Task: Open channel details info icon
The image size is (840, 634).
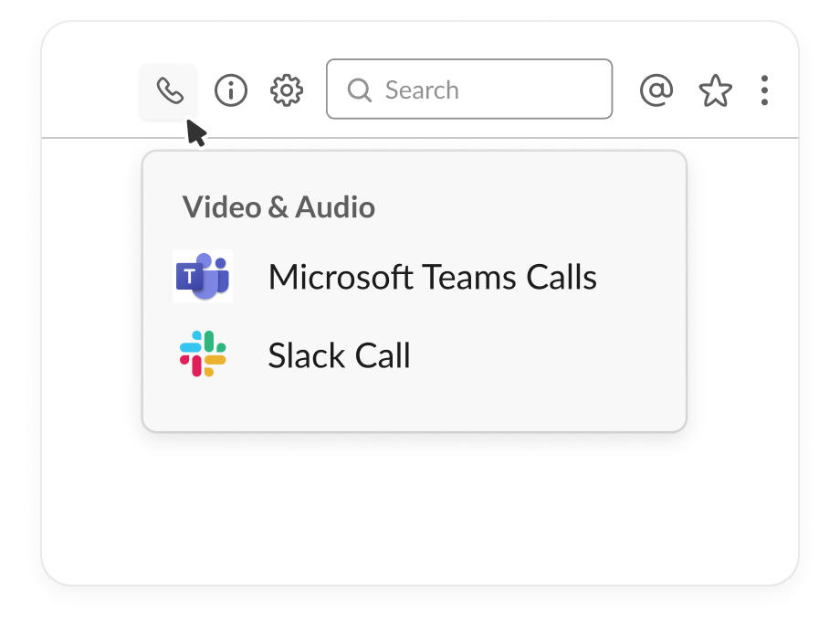Action: coord(230,90)
